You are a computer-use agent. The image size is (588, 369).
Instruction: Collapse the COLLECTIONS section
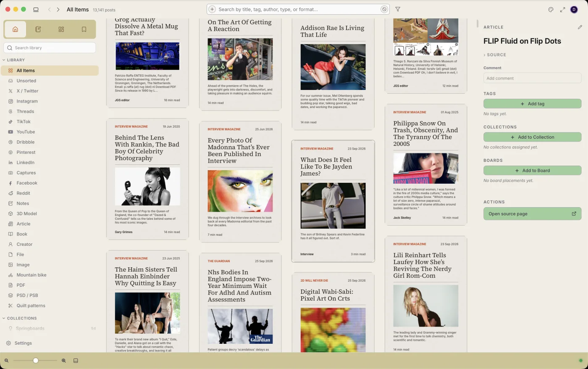(20, 318)
